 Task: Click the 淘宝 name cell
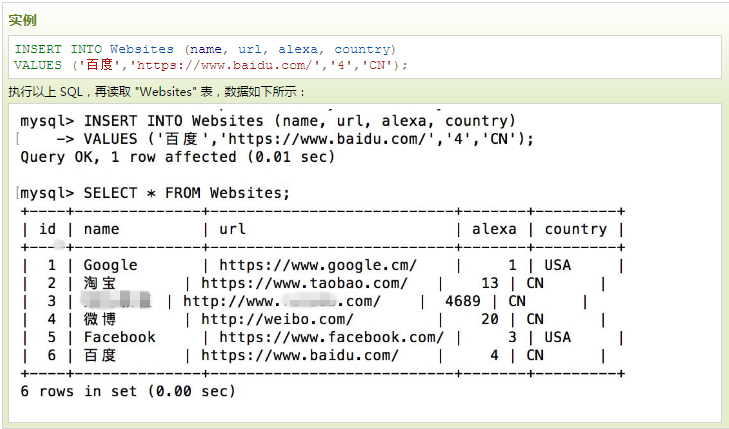pos(99,283)
